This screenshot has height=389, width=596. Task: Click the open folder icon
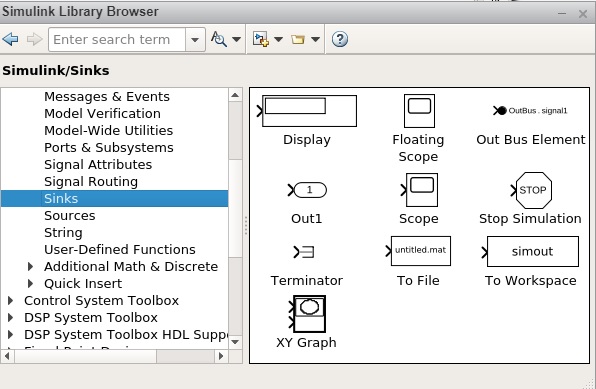tap(298, 39)
